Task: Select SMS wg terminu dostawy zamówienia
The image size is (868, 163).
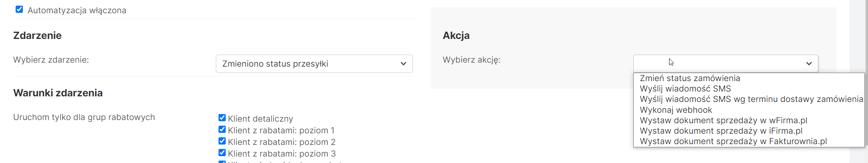Action: pos(751,99)
